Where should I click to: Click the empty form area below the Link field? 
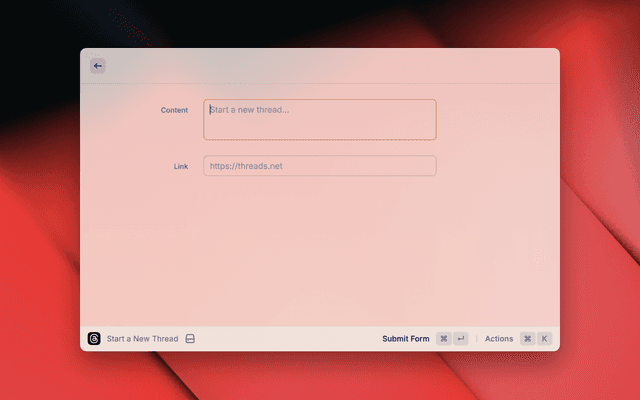tap(320, 250)
